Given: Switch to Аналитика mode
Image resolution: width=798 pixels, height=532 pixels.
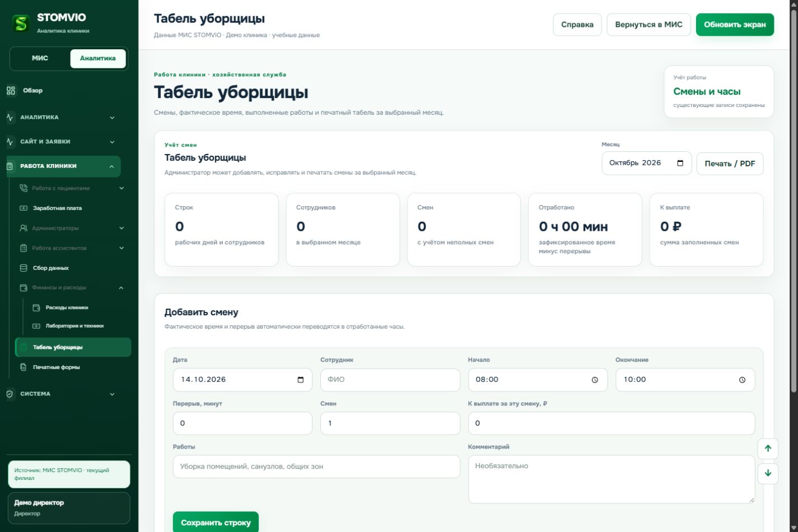Looking at the screenshot, I should 98,58.
